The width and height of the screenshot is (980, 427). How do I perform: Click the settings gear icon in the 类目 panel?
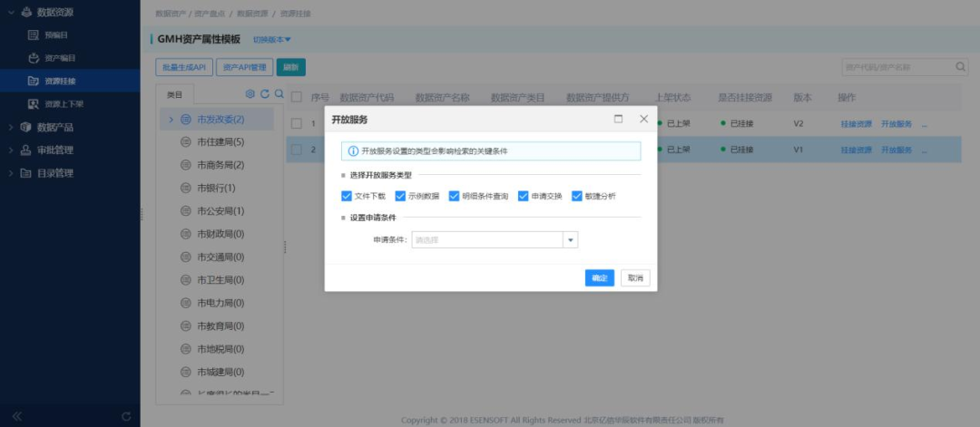(250, 94)
